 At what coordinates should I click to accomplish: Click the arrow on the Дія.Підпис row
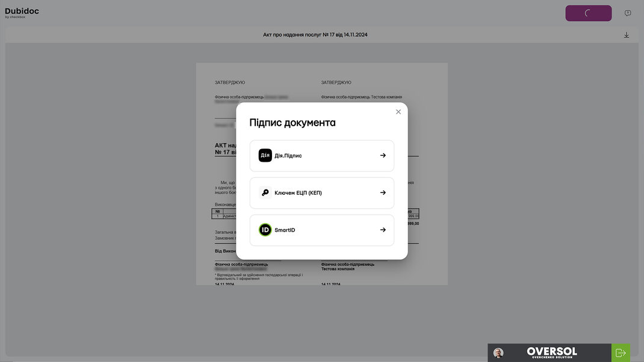pos(383,156)
